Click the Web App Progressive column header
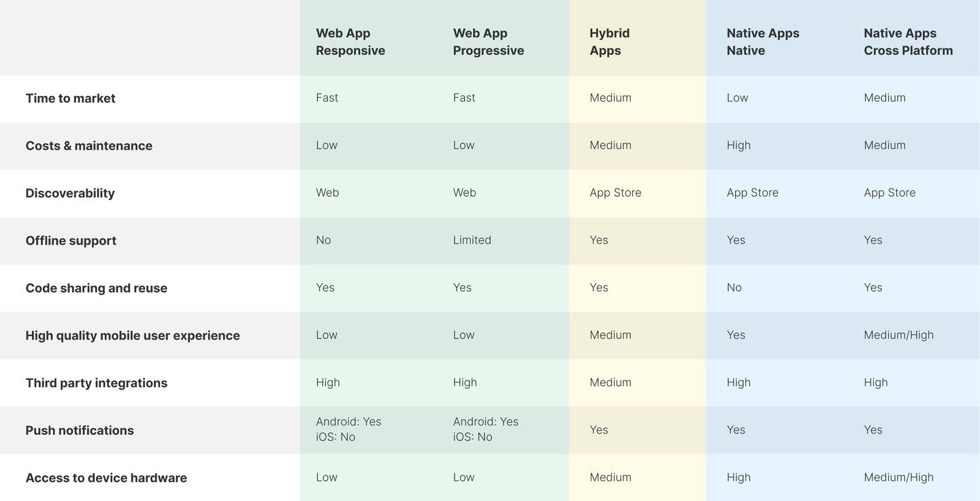This screenshot has width=980, height=501. pyautogui.click(x=489, y=42)
